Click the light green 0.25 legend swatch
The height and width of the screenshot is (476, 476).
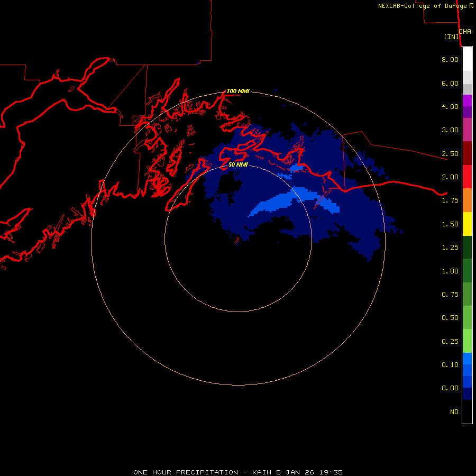click(x=467, y=341)
